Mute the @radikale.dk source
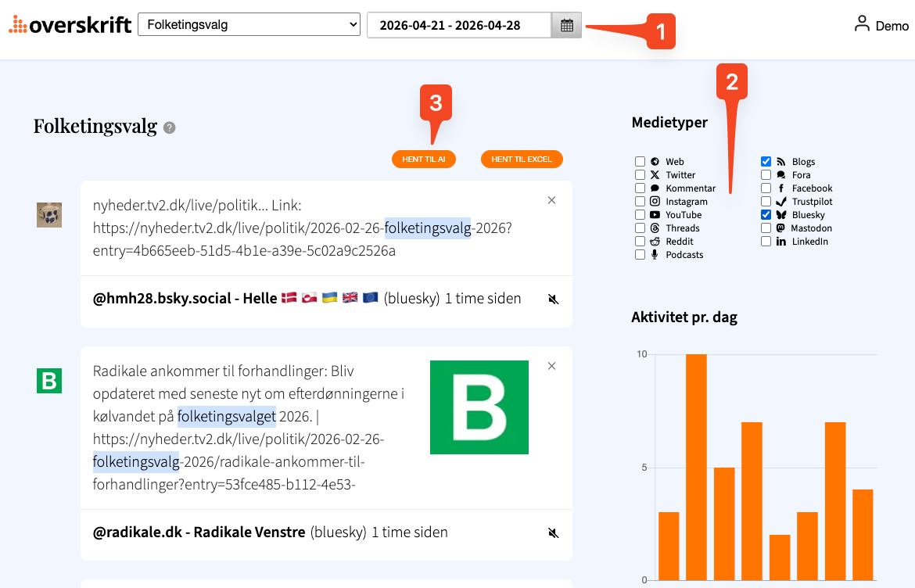This screenshot has width=915, height=588. (x=553, y=533)
